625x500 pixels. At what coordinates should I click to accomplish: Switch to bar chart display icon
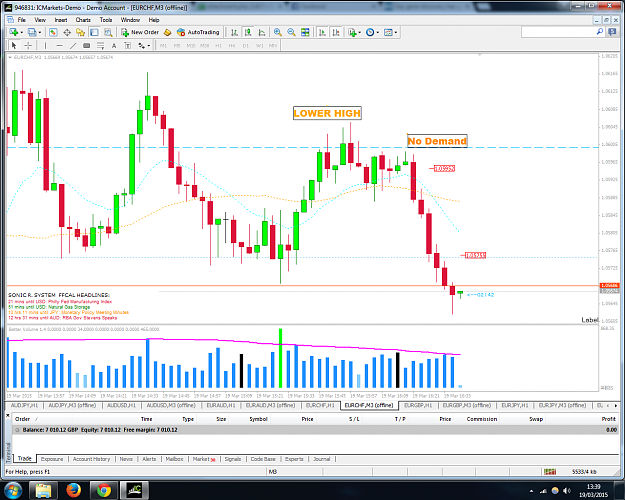pos(234,32)
